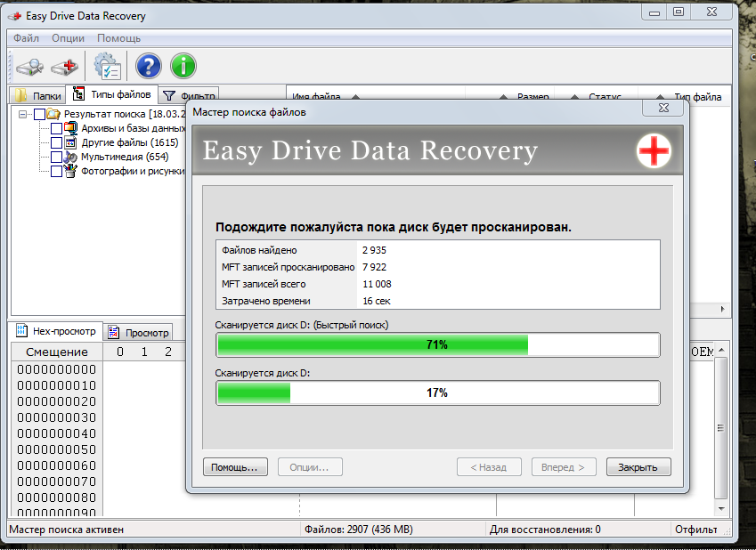Open the options gear checklist toolbar icon
The height and width of the screenshot is (550, 756).
(x=107, y=67)
